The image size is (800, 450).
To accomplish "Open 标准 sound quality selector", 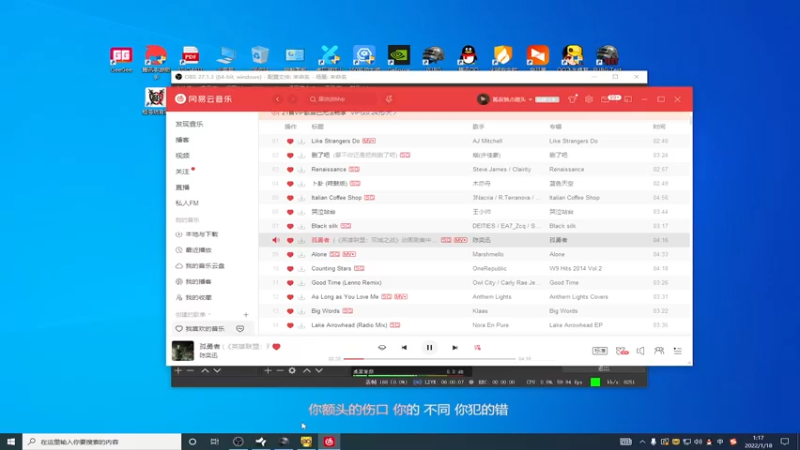I will (x=599, y=351).
